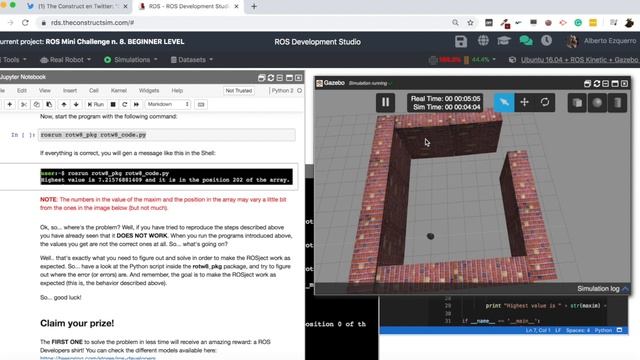
Task: Open the Real Robot dropdown
Action: tap(65, 60)
